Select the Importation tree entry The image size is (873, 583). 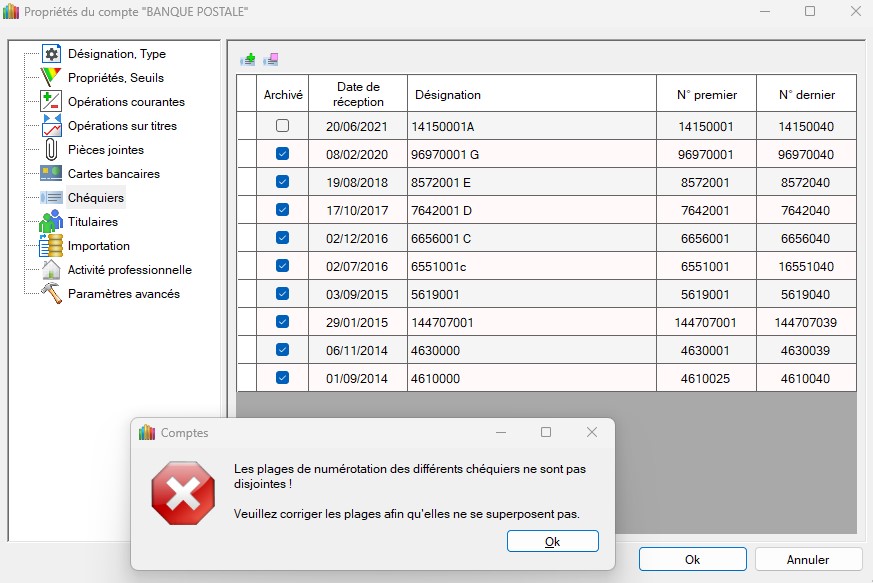pos(98,246)
